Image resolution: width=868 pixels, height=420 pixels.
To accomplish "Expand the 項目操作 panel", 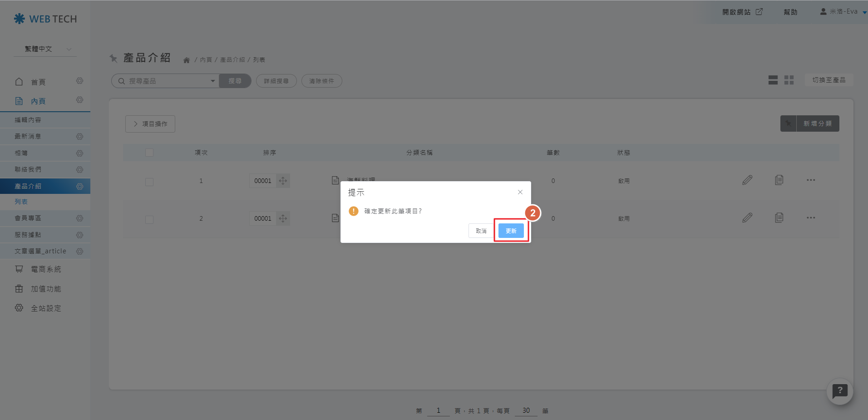I will pyautogui.click(x=150, y=124).
